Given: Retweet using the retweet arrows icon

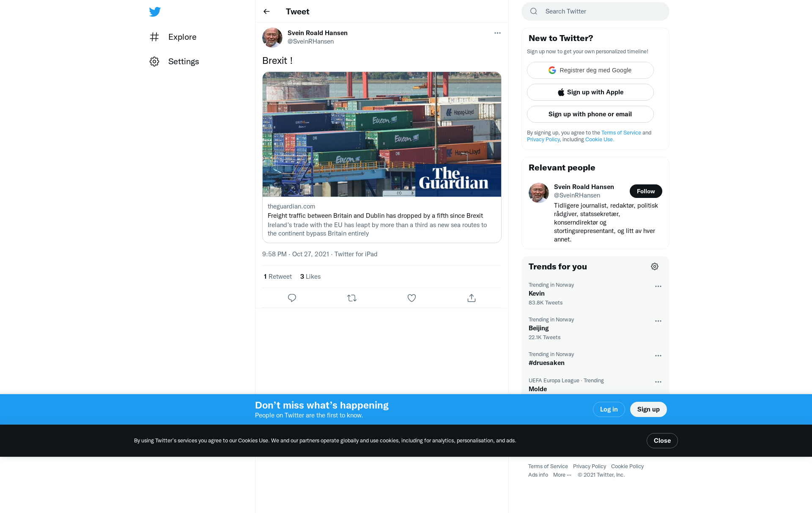Looking at the screenshot, I should point(352,298).
